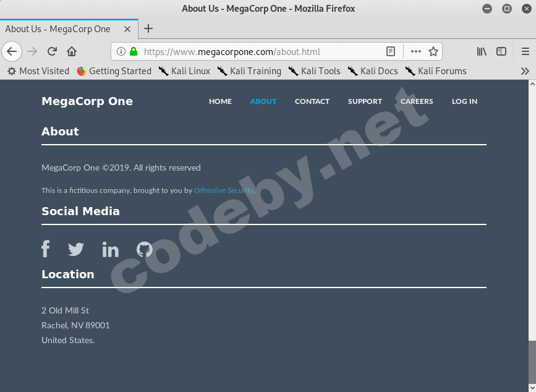Bookmark this page with the star
The image size is (536, 392).
click(x=433, y=51)
